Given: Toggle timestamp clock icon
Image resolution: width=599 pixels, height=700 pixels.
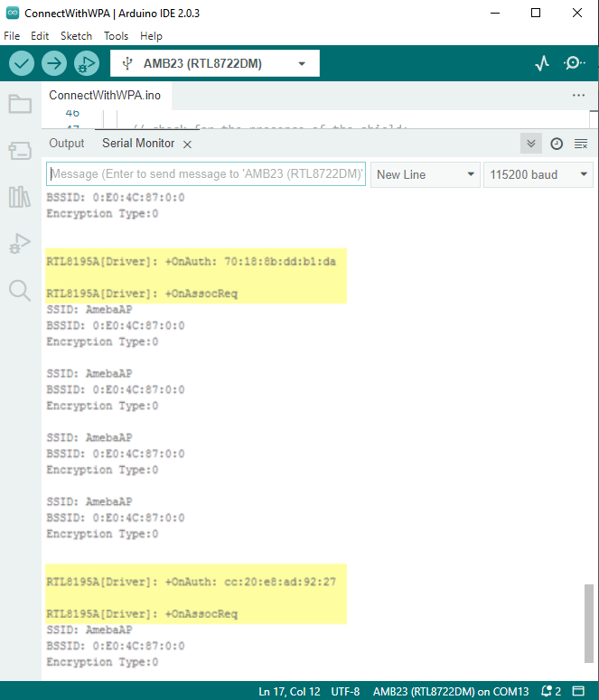Looking at the screenshot, I should pos(557,144).
